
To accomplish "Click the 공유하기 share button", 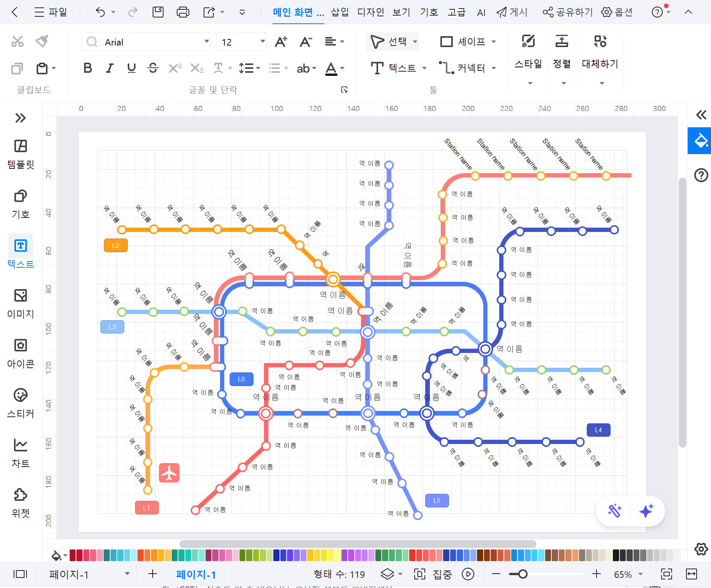I will [568, 12].
